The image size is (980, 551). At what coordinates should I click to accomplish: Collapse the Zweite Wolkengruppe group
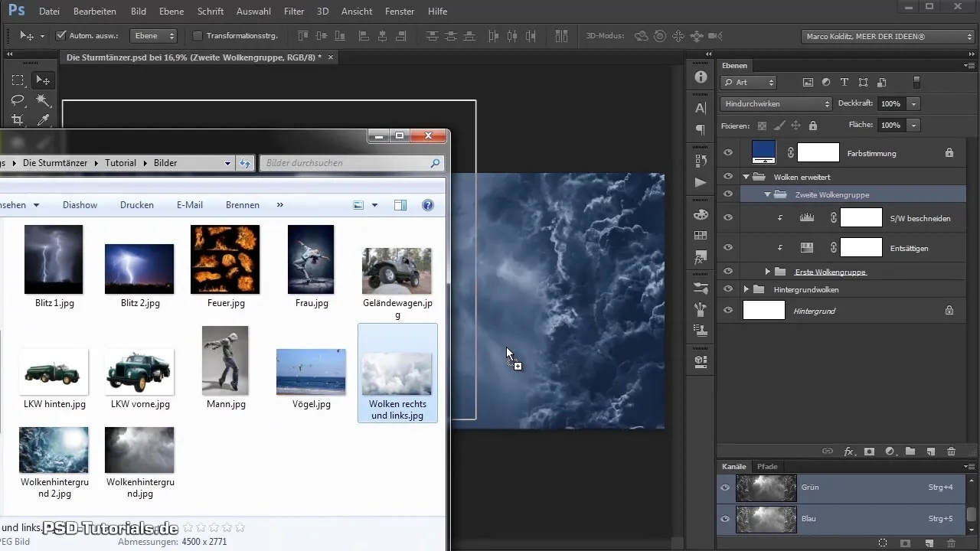click(x=767, y=194)
